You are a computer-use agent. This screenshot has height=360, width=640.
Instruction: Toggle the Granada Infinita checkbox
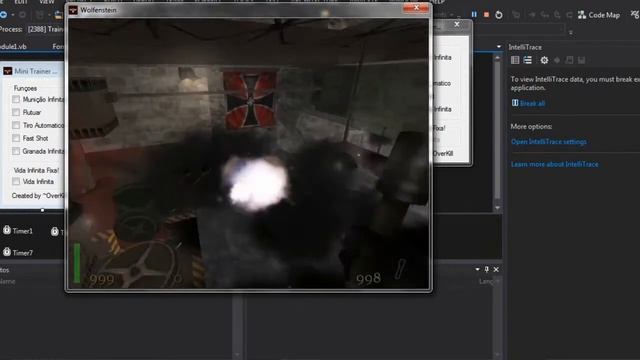click(x=16, y=151)
